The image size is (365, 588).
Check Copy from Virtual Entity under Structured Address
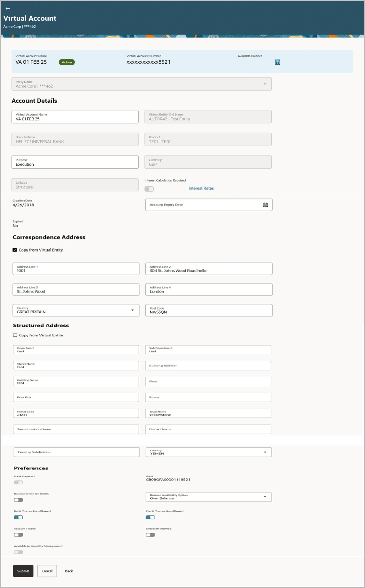(15, 335)
